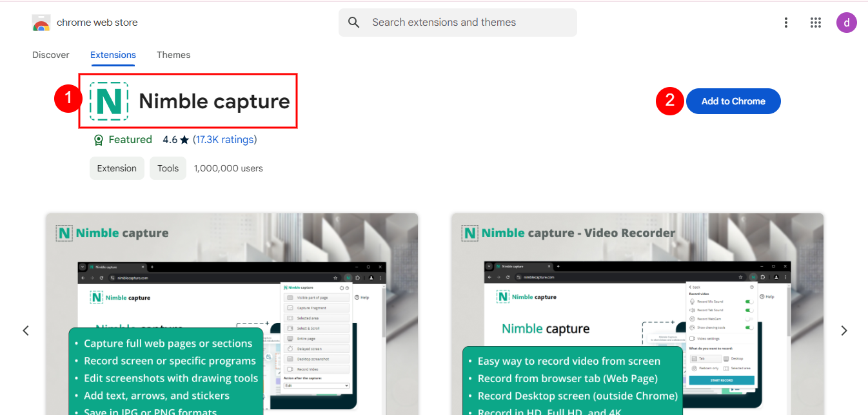Click the Nimble capture heading text
This screenshot has height=415, width=868.
(x=214, y=101)
